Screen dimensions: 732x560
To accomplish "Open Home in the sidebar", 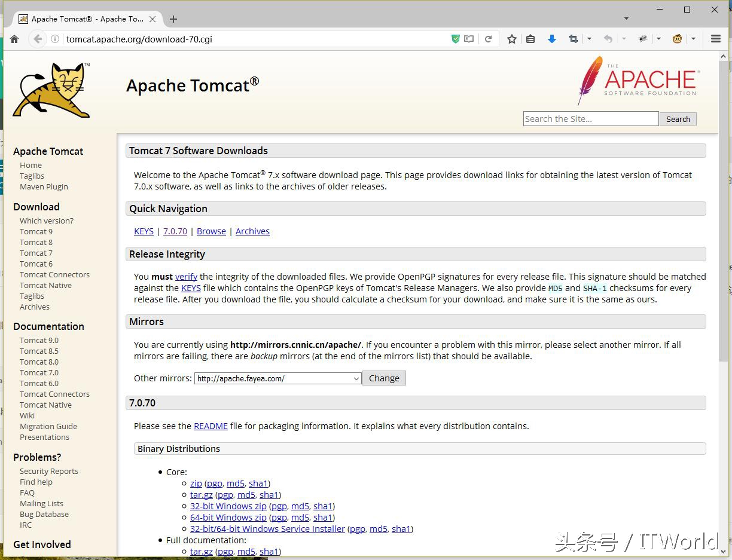I will [30, 165].
